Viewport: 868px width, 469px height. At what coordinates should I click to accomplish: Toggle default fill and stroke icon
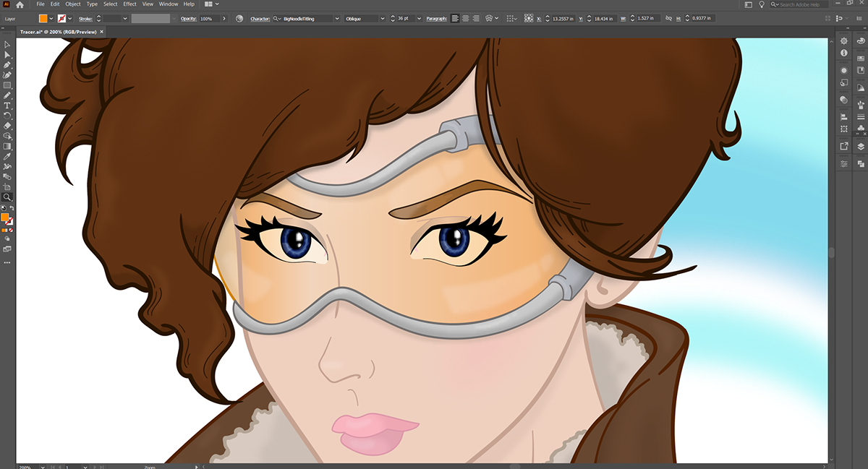(x=3, y=208)
